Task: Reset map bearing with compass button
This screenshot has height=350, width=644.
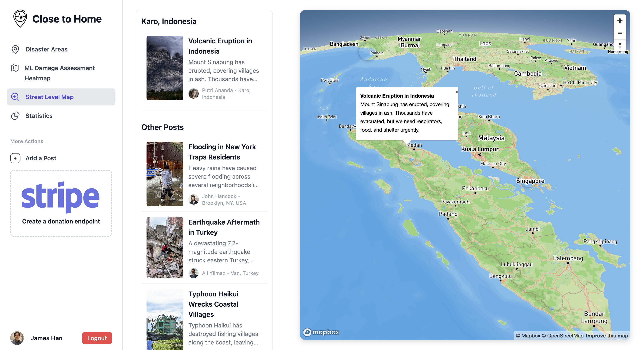Action: tap(620, 46)
